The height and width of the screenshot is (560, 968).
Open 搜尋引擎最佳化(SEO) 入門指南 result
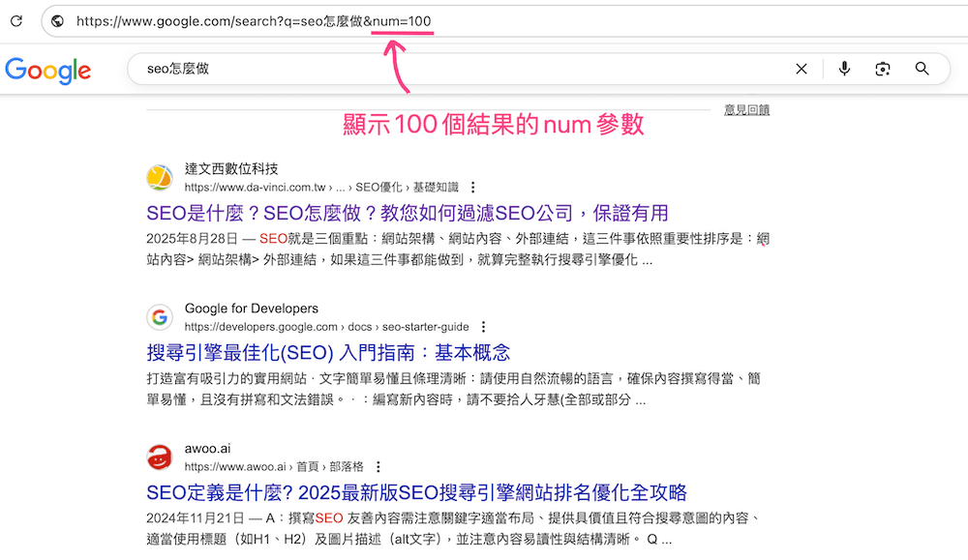tap(328, 352)
